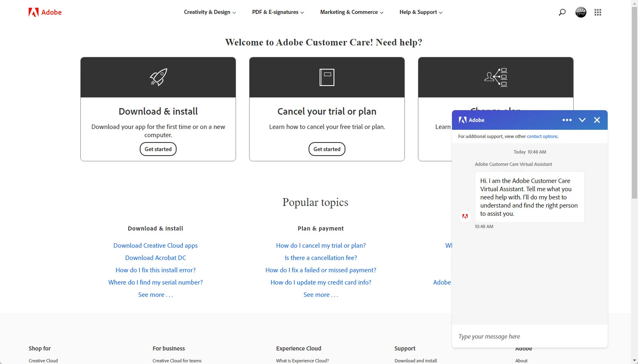
Task: Open the search magnifier icon
Action: [x=562, y=12]
